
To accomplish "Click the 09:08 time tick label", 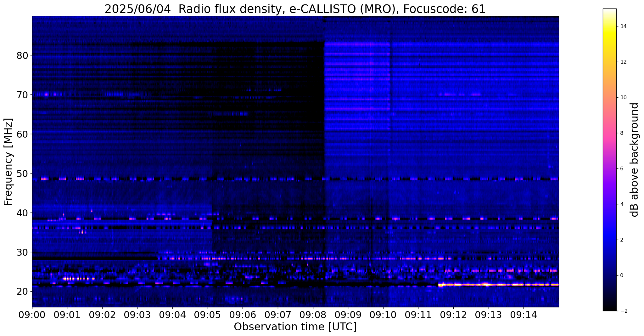I will click(313, 315).
